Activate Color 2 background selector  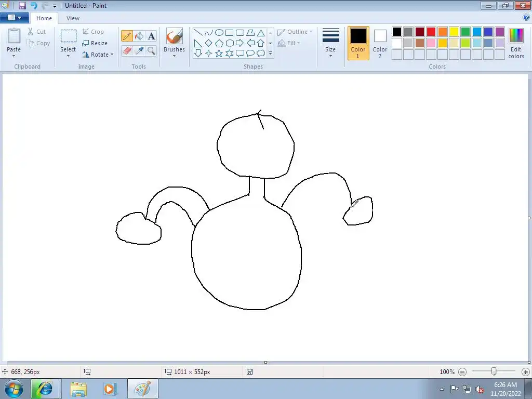coord(380,43)
